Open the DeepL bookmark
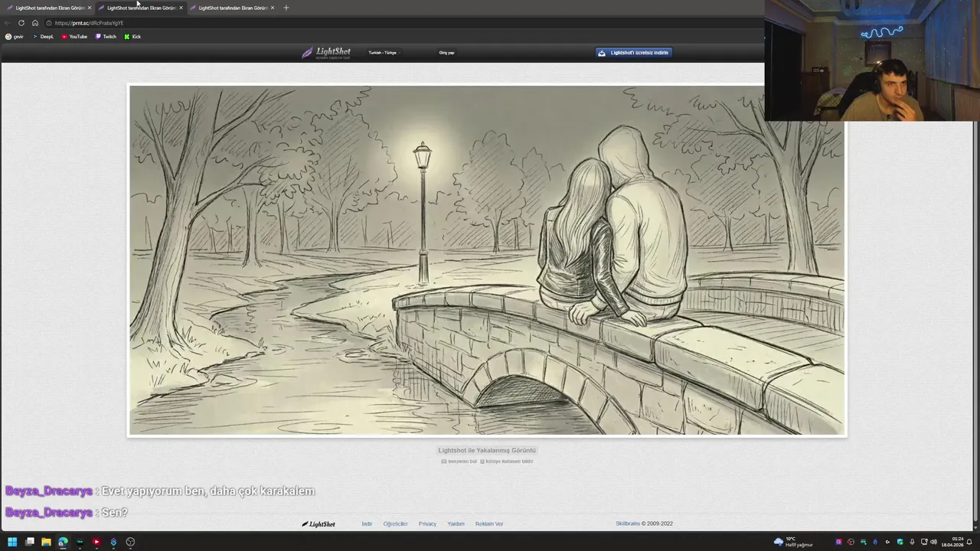Image resolution: width=980 pixels, height=551 pixels. pos(43,37)
